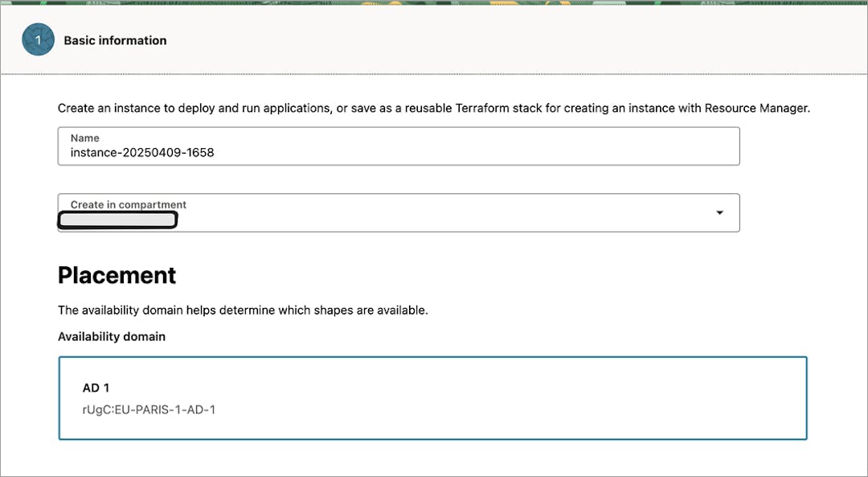
Task: Click the Availability domain label
Action: [111, 336]
